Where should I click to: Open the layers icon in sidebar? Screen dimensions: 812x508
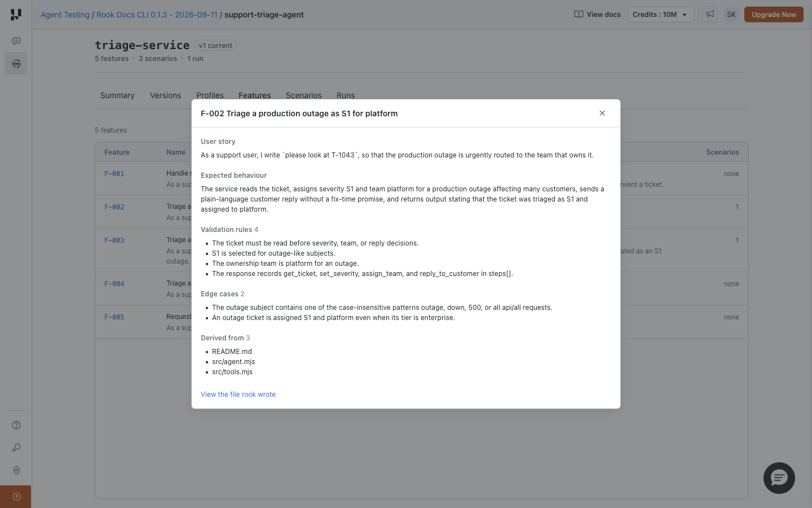[x=16, y=470]
